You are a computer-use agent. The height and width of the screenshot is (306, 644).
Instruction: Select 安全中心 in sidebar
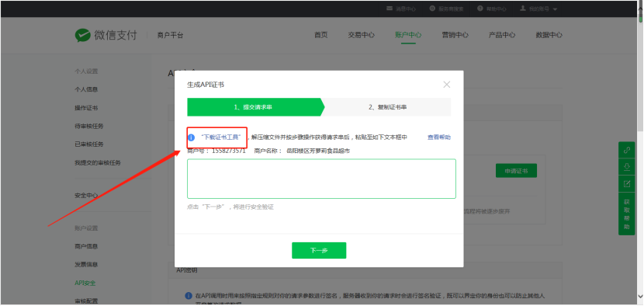86,196
